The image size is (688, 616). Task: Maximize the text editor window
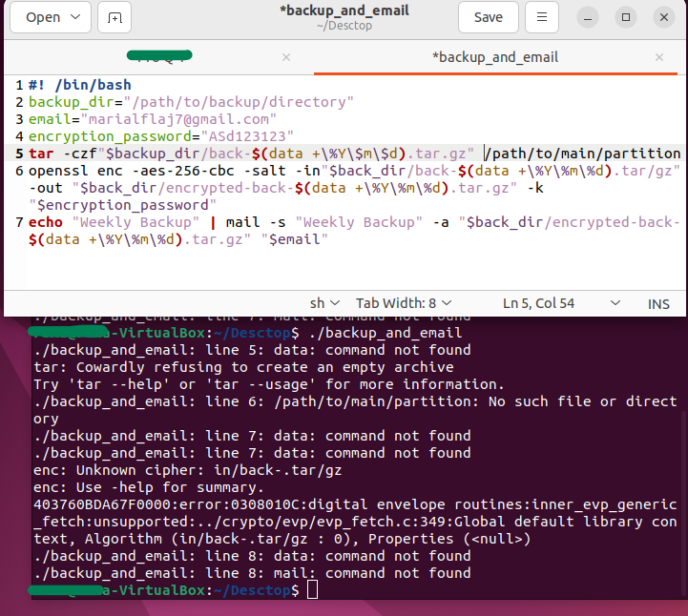626,17
